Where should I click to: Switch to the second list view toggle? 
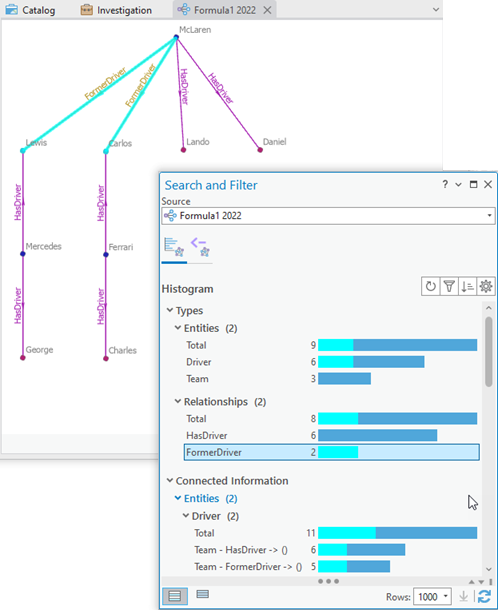click(x=202, y=594)
